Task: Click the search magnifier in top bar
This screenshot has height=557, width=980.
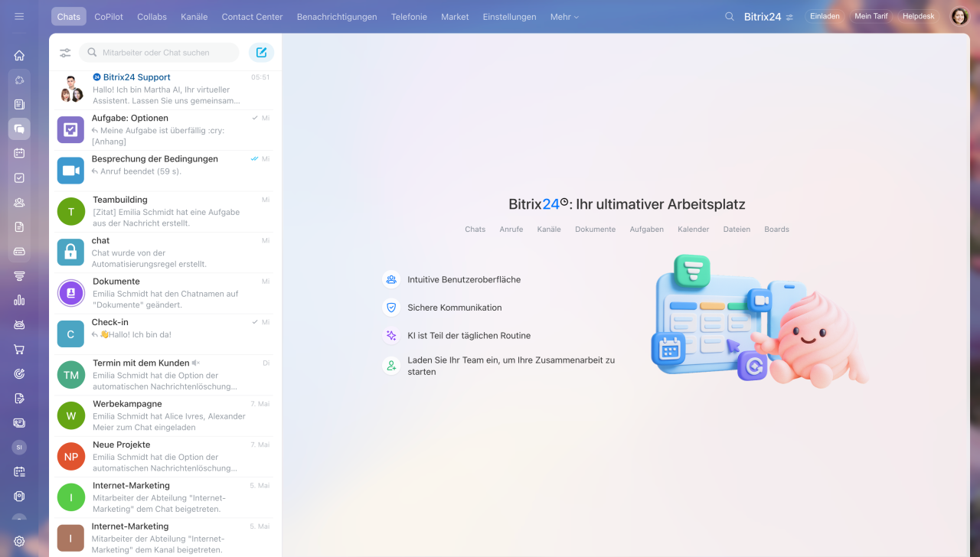Action: click(730, 16)
